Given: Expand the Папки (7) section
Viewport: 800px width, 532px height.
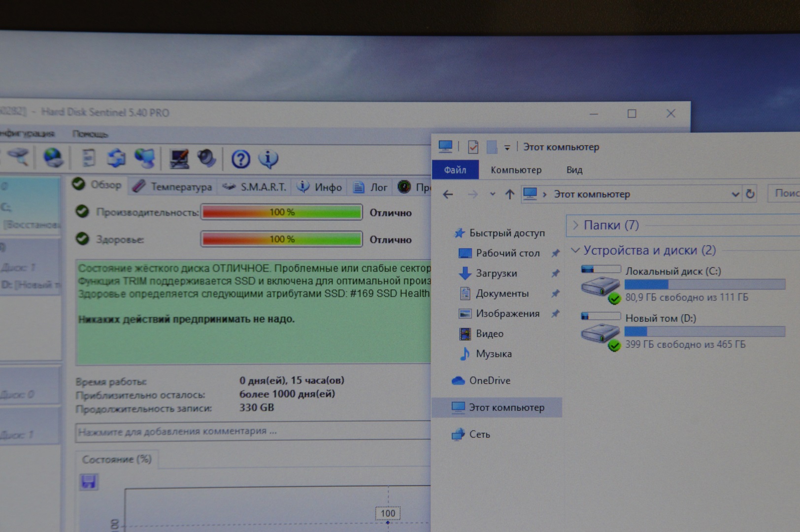Looking at the screenshot, I should (x=575, y=225).
